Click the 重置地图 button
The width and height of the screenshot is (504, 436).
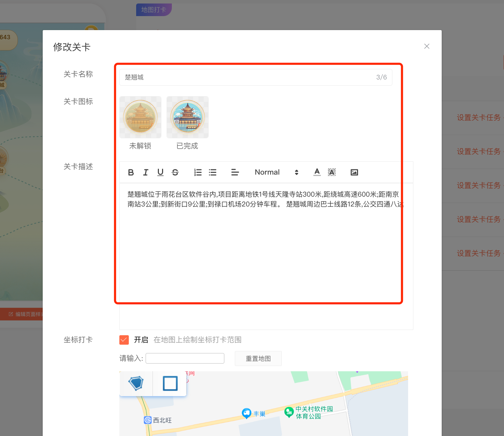click(258, 359)
